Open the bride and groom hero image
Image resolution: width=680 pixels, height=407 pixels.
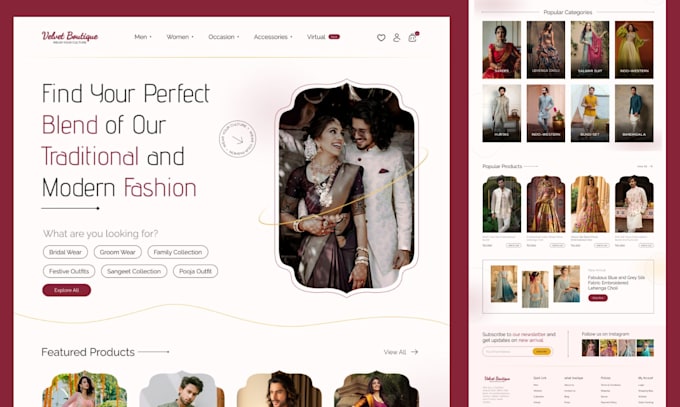pos(347,187)
